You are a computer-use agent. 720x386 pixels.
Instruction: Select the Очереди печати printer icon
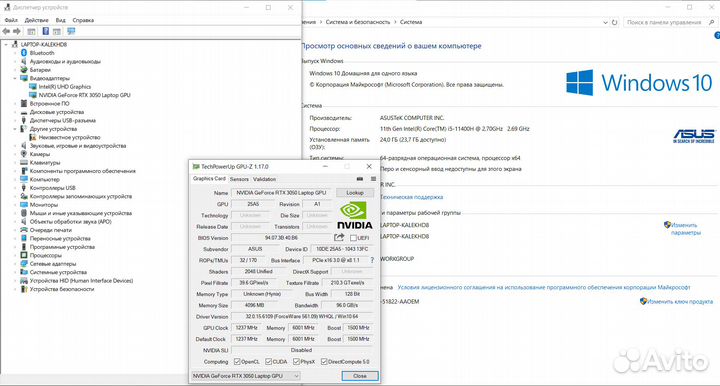point(24,230)
